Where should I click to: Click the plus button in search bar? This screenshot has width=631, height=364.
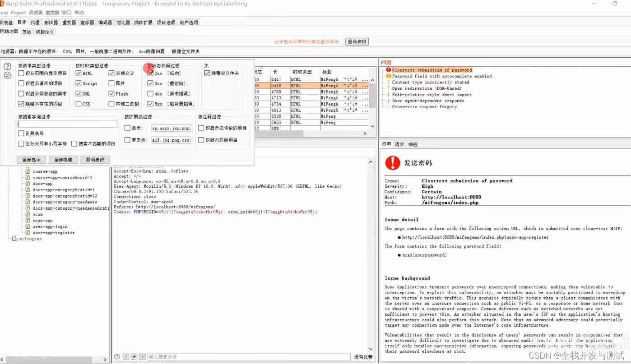point(134,356)
